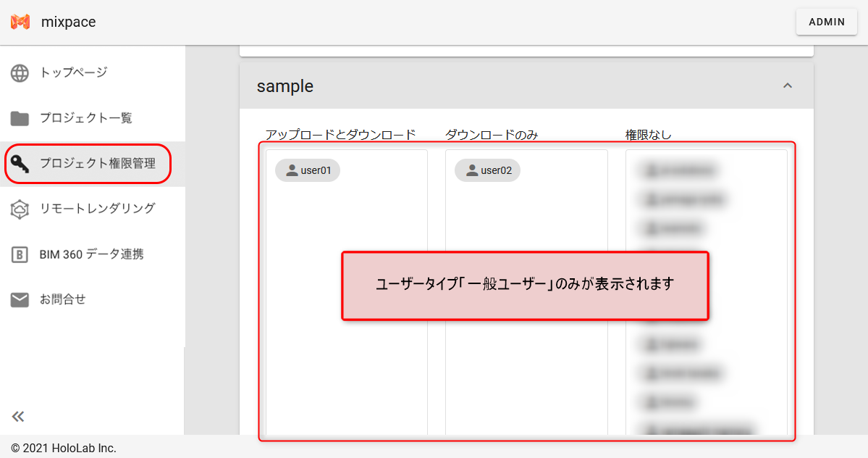Select the first blurred user in 権限なし
868x458 pixels.
[678, 170]
